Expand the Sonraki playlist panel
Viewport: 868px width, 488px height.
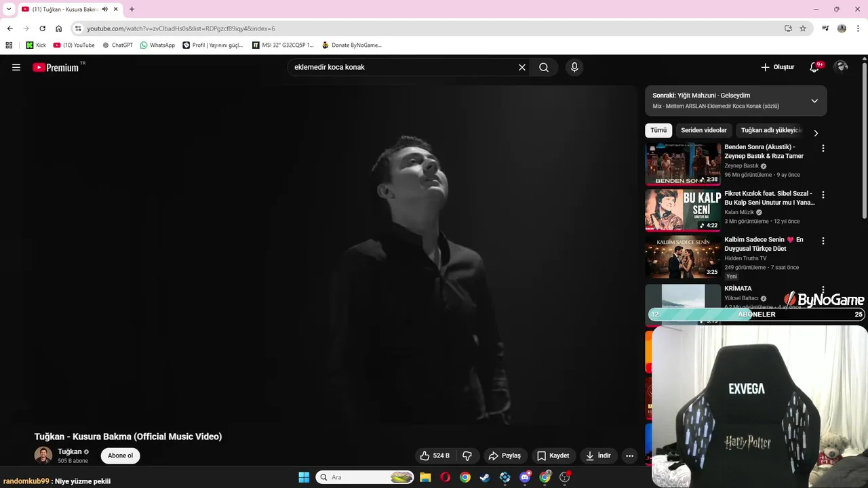click(x=814, y=101)
